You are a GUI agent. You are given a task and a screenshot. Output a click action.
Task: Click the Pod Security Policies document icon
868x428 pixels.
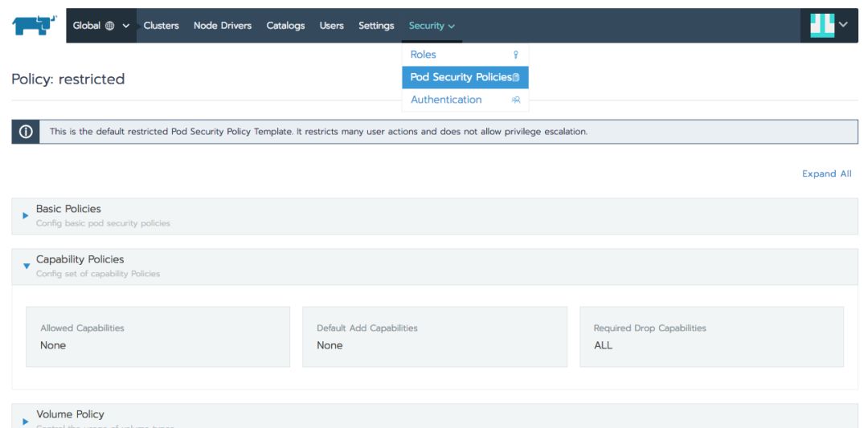(516, 77)
